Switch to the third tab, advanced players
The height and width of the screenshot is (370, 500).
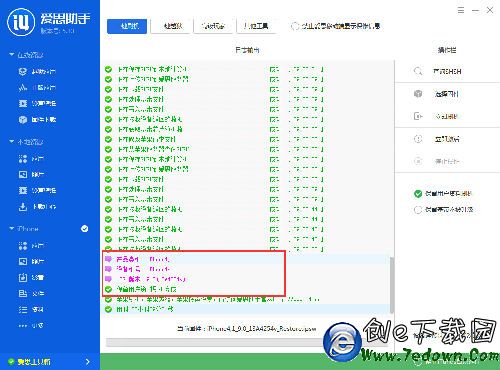coord(213,26)
